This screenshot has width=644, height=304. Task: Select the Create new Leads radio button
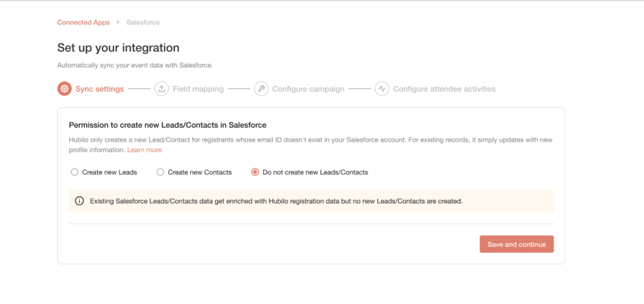(74, 172)
